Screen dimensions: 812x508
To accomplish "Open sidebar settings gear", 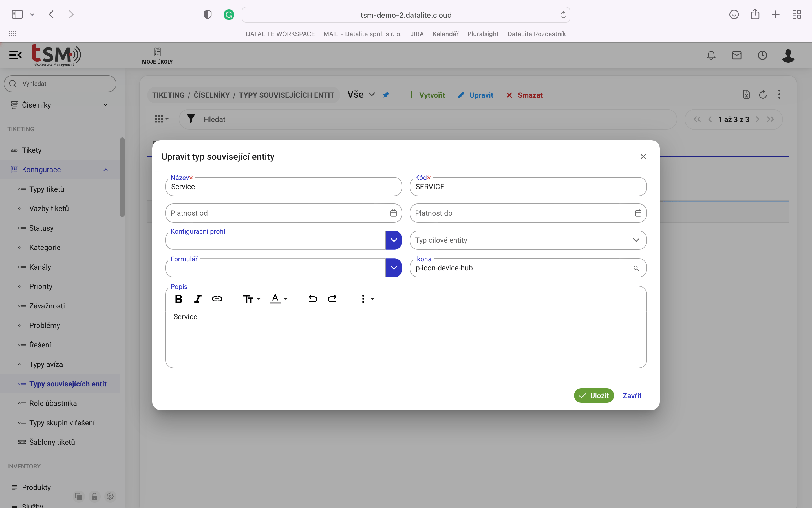I will pos(110,496).
